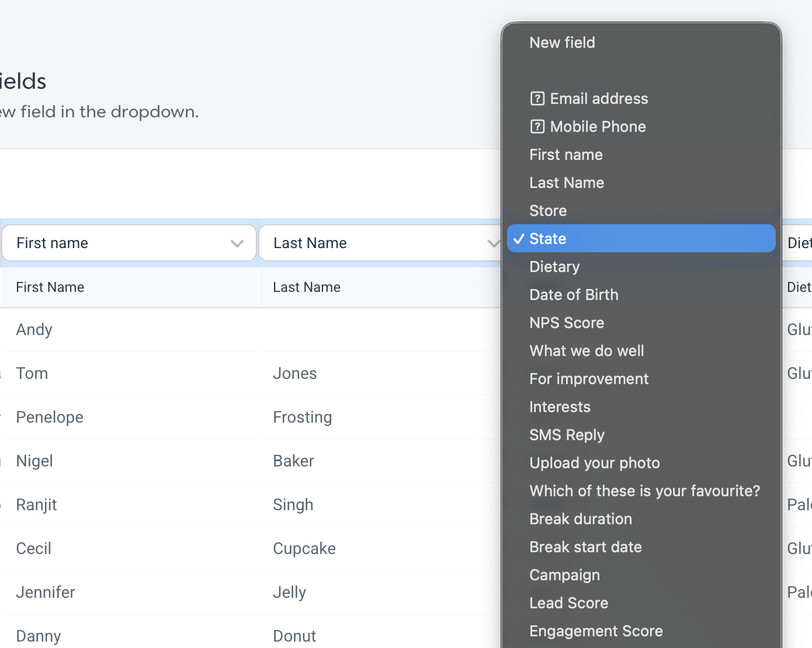Choose What we do well option
The image size is (812, 648).
click(641, 351)
